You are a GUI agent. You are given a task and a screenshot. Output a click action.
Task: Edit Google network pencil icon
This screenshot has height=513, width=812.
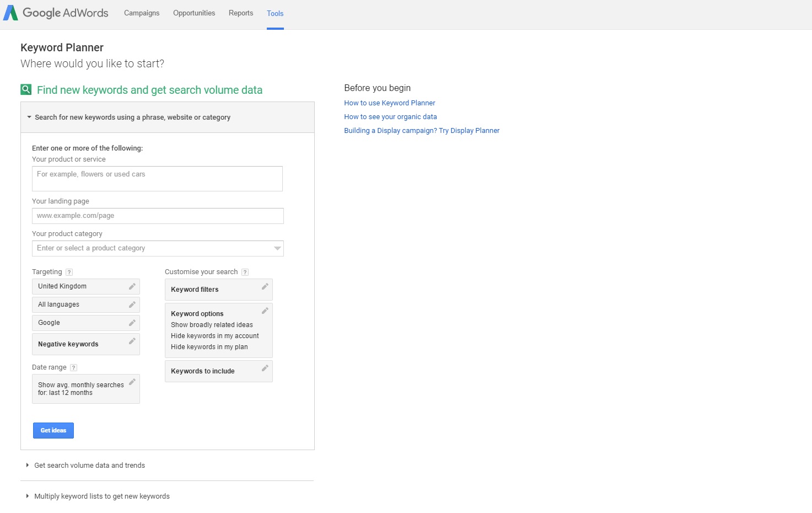pyautogui.click(x=132, y=323)
